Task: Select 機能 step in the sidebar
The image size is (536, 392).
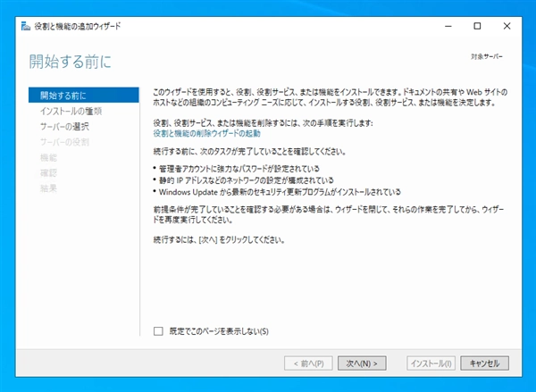Action: click(48, 157)
